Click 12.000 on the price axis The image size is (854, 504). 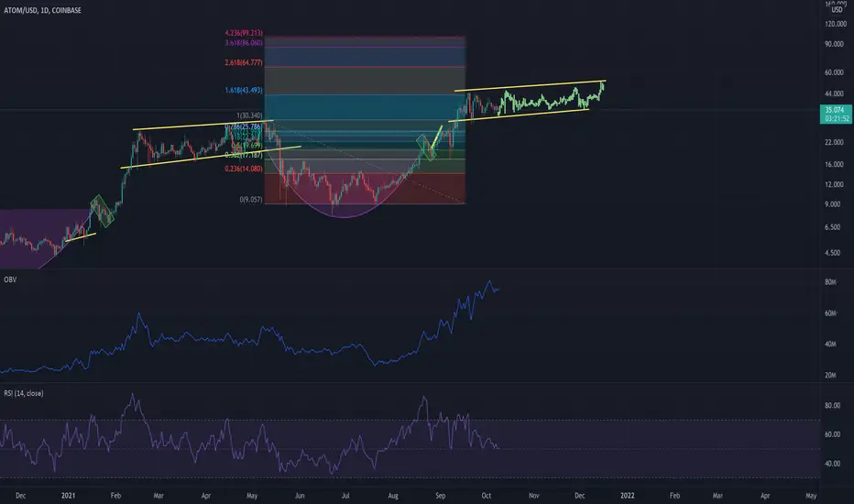[x=835, y=185]
